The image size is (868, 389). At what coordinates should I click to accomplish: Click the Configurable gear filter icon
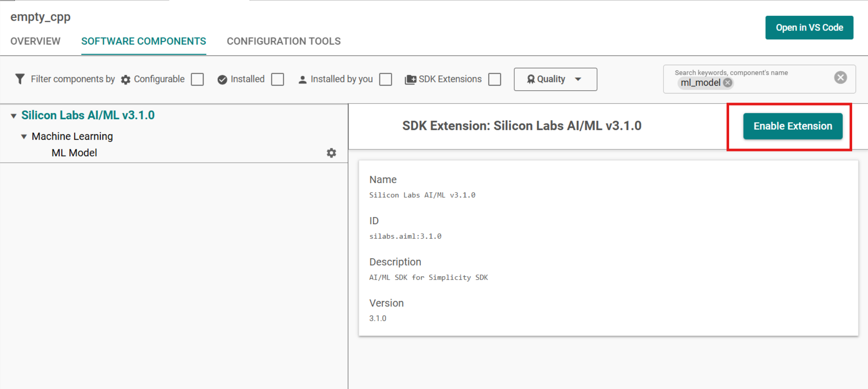pos(126,80)
